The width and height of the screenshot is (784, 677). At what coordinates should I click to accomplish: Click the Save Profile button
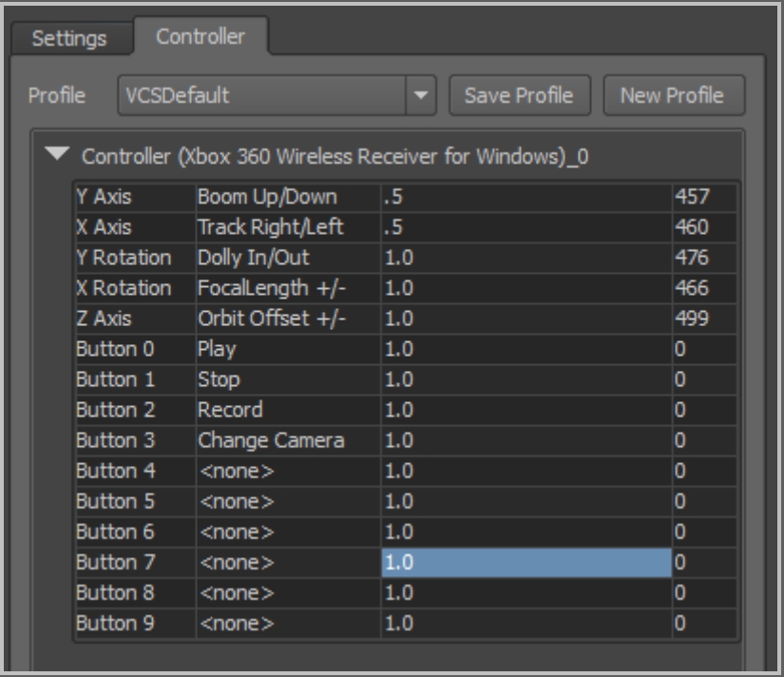click(519, 96)
